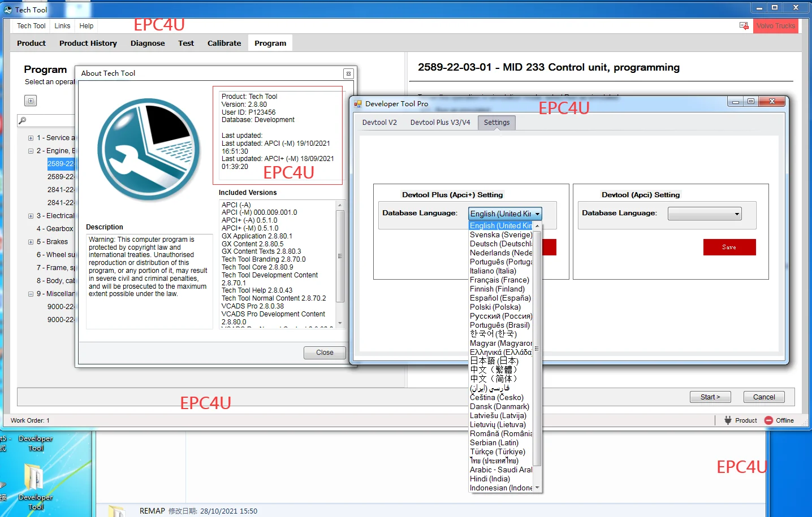Go to the Diagnose tab
The width and height of the screenshot is (812, 517).
click(x=148, y=43)
